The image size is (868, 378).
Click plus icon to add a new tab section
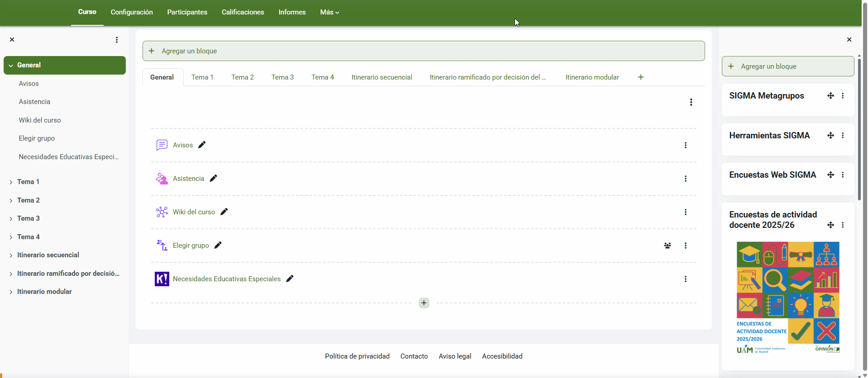[x=640, y=77]
